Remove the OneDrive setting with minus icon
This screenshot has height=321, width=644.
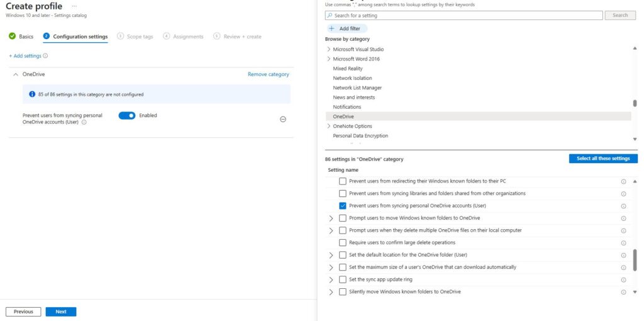[x=283, y=119]
